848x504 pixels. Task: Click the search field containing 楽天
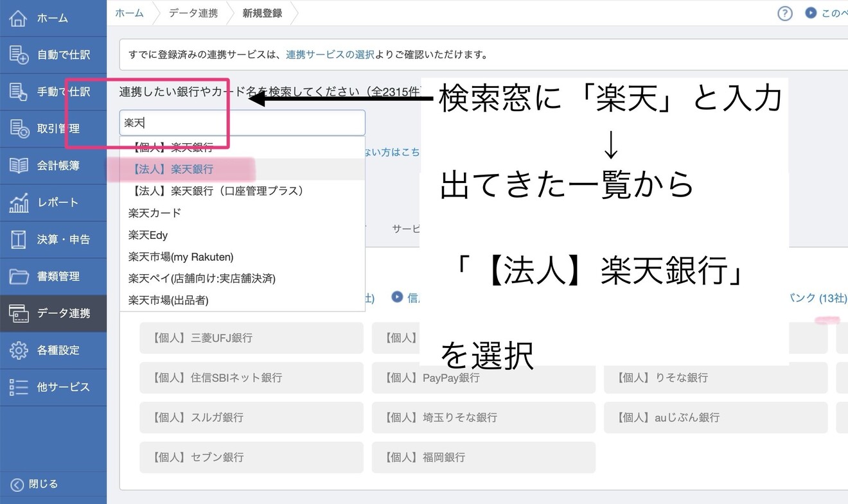coord(242,123)
